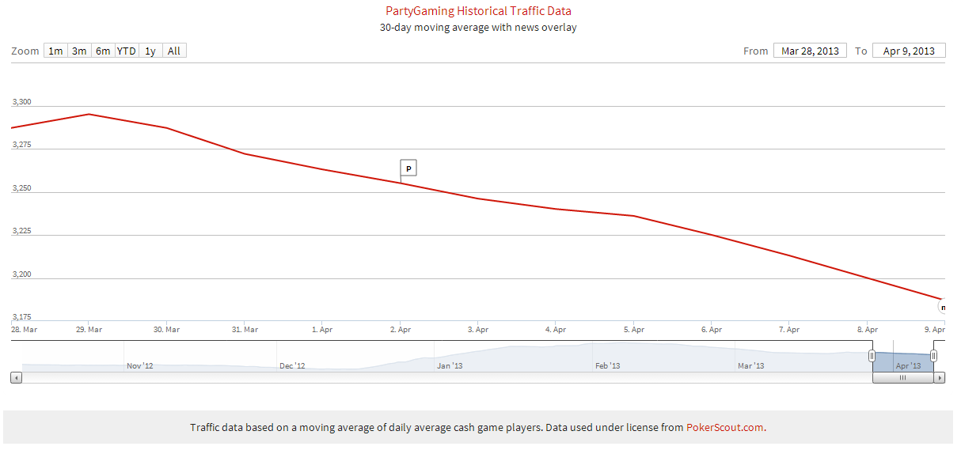980x450 pixels.
Task: Click the navigator scrollbar thumb
Action: (x=902, y=378)
